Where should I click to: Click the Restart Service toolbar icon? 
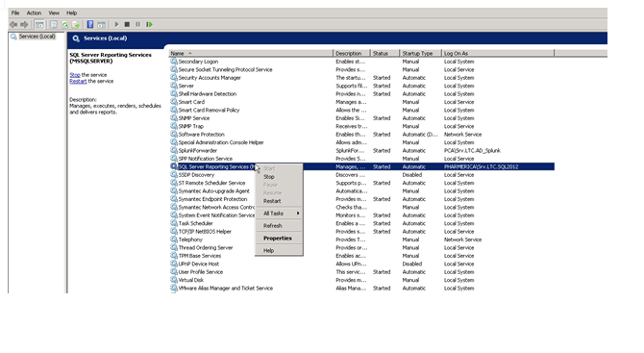(150, 25)
